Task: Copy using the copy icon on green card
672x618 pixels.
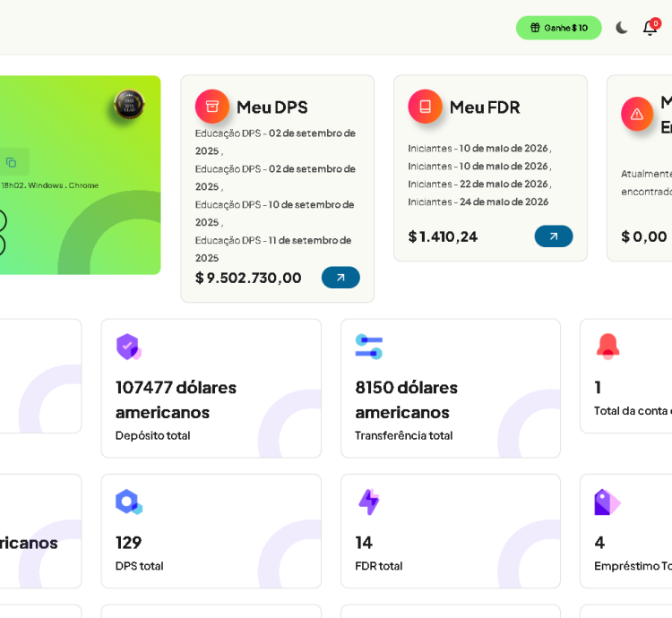Action: [x=11, y=162]
